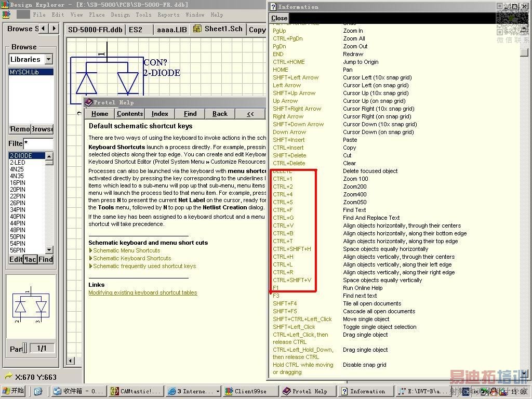
Task: Open the CAMtastic taskbar item
Action: 137,391
